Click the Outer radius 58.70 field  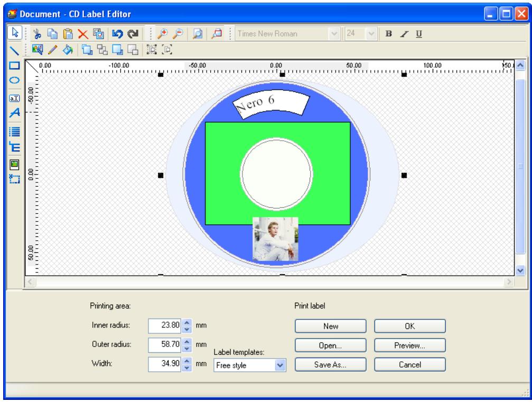(165, 344)
